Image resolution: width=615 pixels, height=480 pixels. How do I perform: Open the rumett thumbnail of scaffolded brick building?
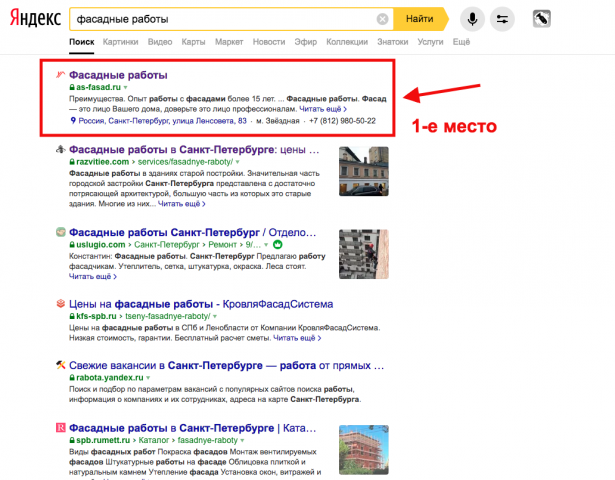pyautogui.click(x=364, y=450)
